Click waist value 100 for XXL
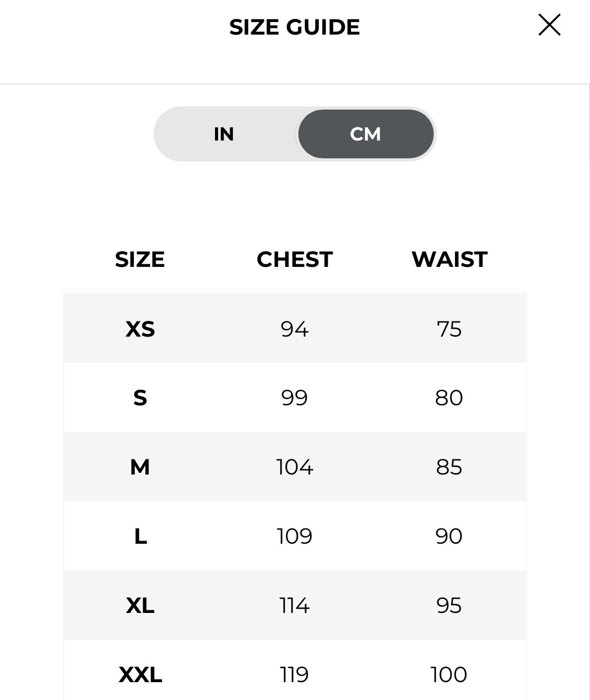The width and height of the screenshot is (590, 700). point(449,675)
